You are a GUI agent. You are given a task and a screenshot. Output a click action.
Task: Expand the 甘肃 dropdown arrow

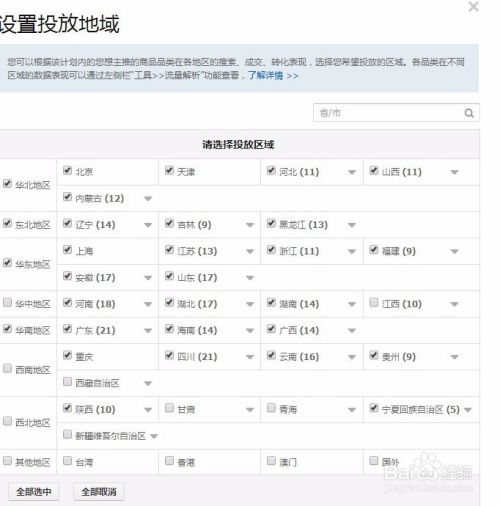click(x=250, y=410)
